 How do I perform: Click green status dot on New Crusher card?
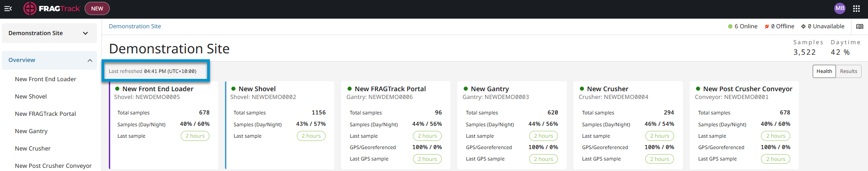point(582,89)
